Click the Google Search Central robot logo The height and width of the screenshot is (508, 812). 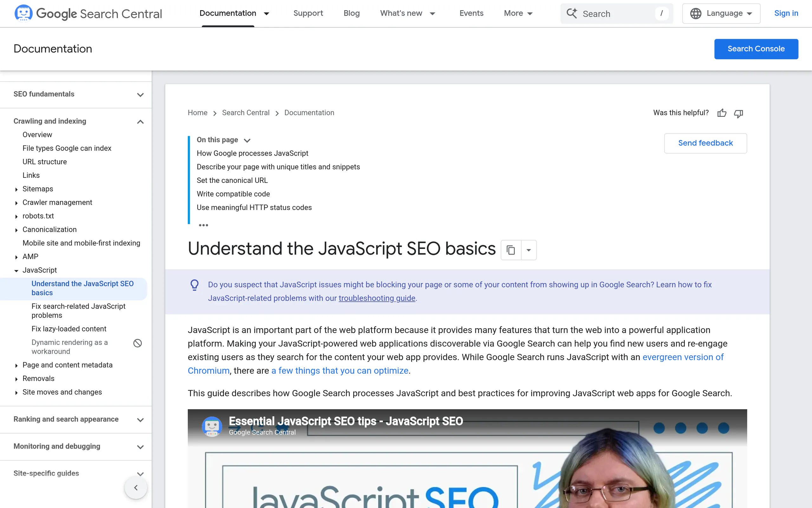23,13
